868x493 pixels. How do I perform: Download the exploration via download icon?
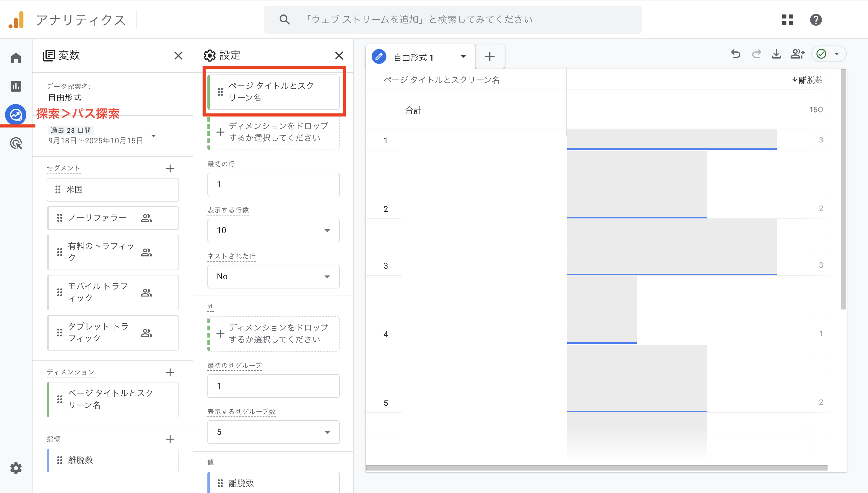tap(776, 54)
